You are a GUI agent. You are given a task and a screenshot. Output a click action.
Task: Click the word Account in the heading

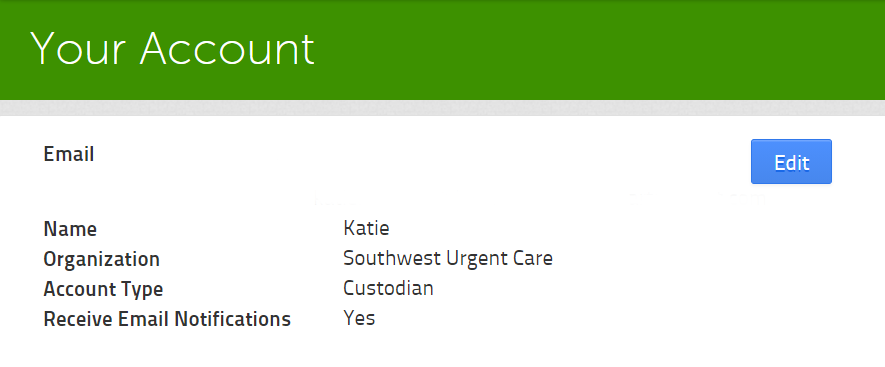click(227, 49)
